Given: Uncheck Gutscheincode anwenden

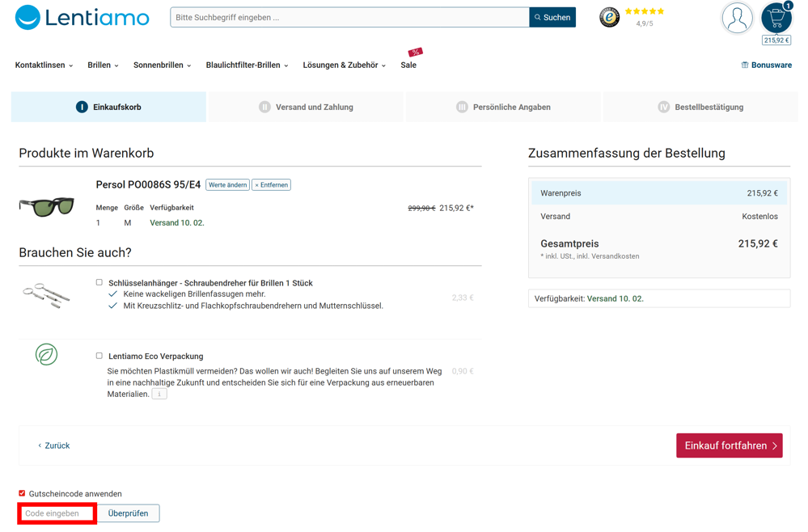Looking at the screenshot, I should click(22, 493).
